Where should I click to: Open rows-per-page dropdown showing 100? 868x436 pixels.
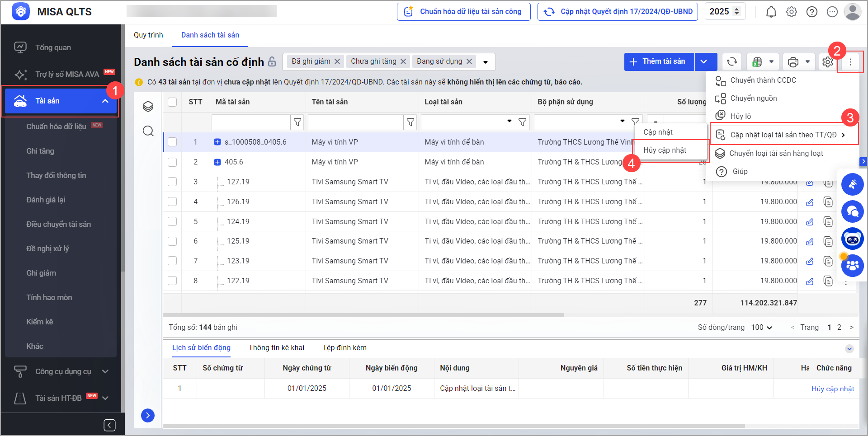click(761, 327)
